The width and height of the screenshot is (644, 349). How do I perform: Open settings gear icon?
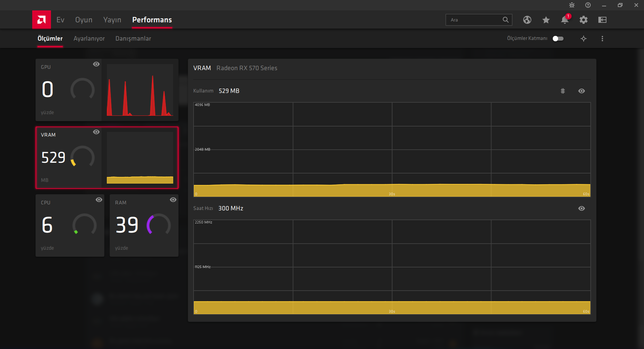(x=584, y=20)
